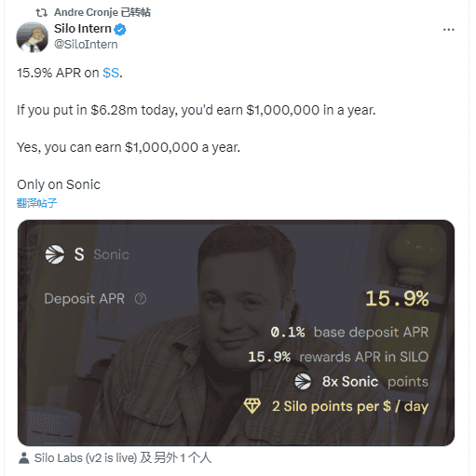Open Silo Intern display name profile
Image resolution: width=476 pixels, height=476 pixels.
pyautogui.click(x=83, y=29)
